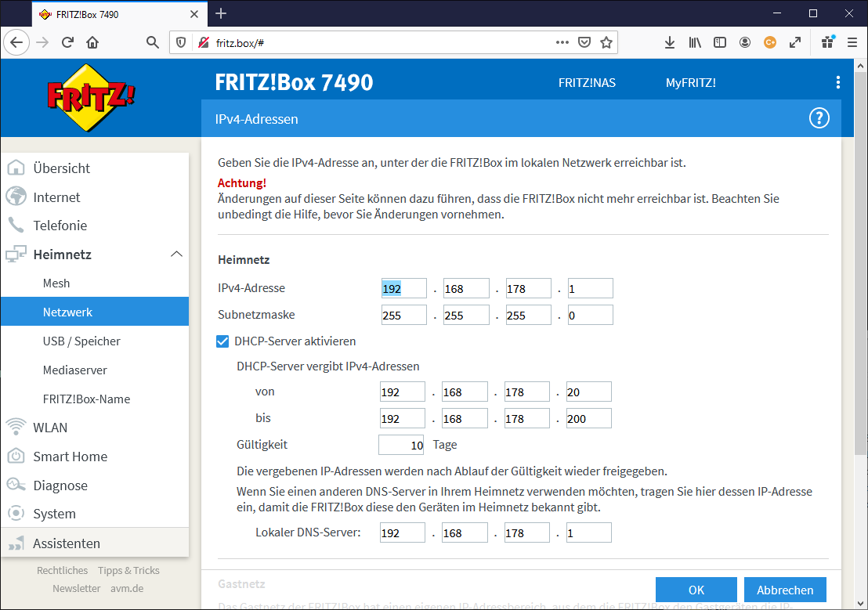Open the library bookshelf icon
Image resolution: width=868 pixels, height=610 pixels.
(x=695, y=42)
